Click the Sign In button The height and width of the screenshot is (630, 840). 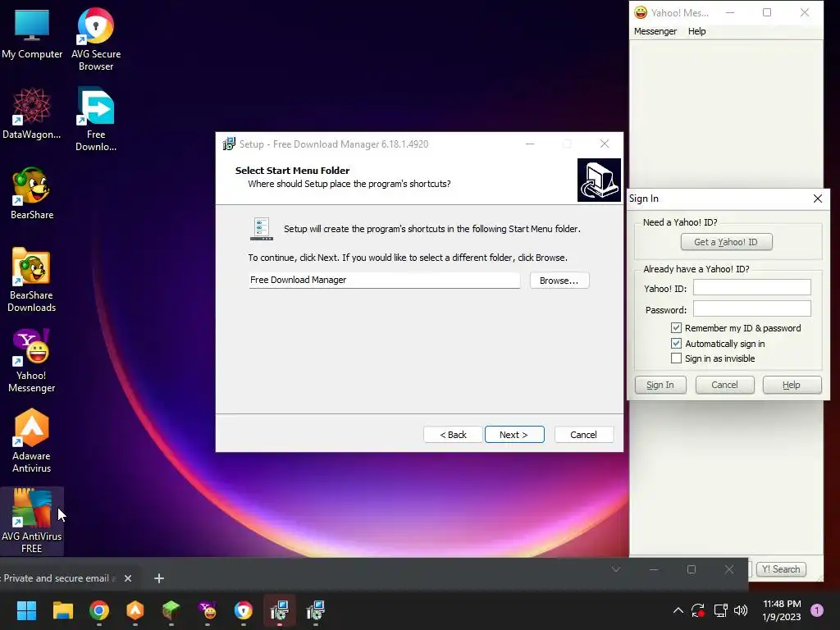click(660, 385)
